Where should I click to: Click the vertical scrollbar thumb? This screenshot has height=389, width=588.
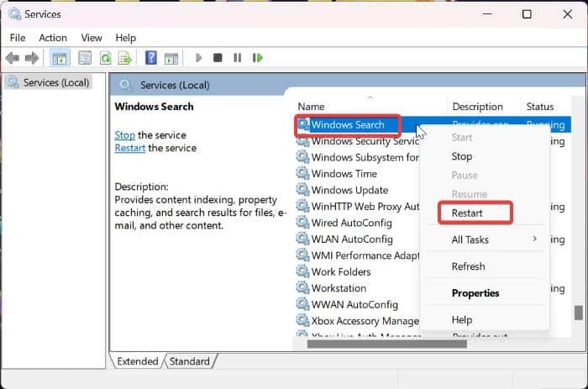579,313
